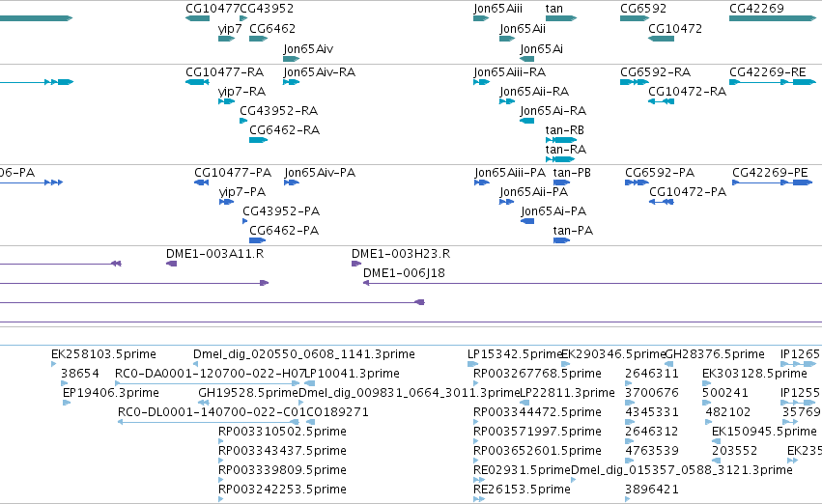Image resolution: width=822 pixels, height=504 pixels.
Task: Select transcript CG10472-RA
Action: 661,101
